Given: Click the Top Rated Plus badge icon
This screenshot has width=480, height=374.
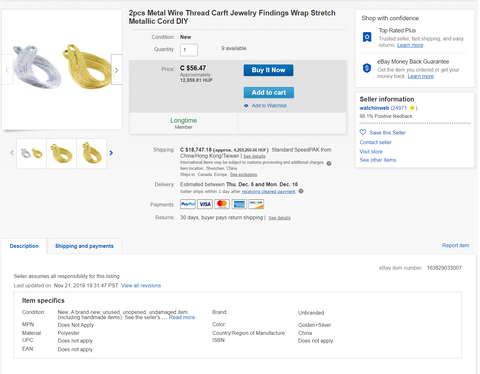Looking at the screenshot, I should pos(367,37).
